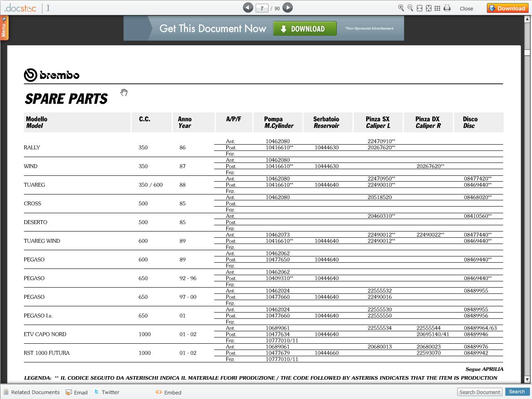Viewport: 532px width, 399px height.
Task: Go to next page arrow
Action: (x=288, y=7)
